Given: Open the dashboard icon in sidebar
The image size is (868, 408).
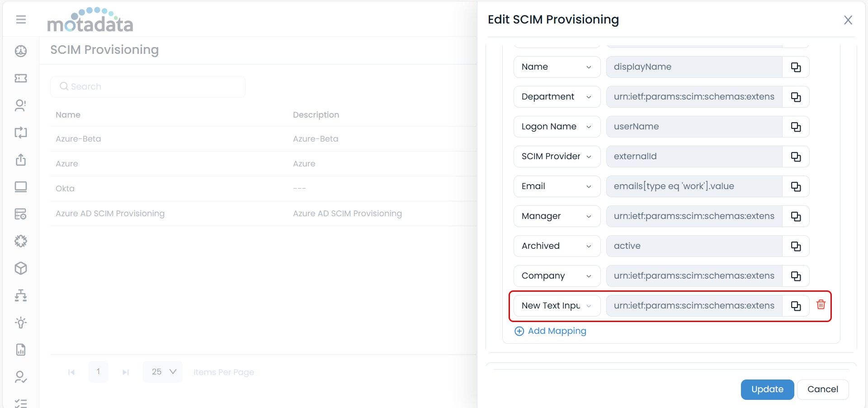Looking at the screenshot, I should [21, 51].
